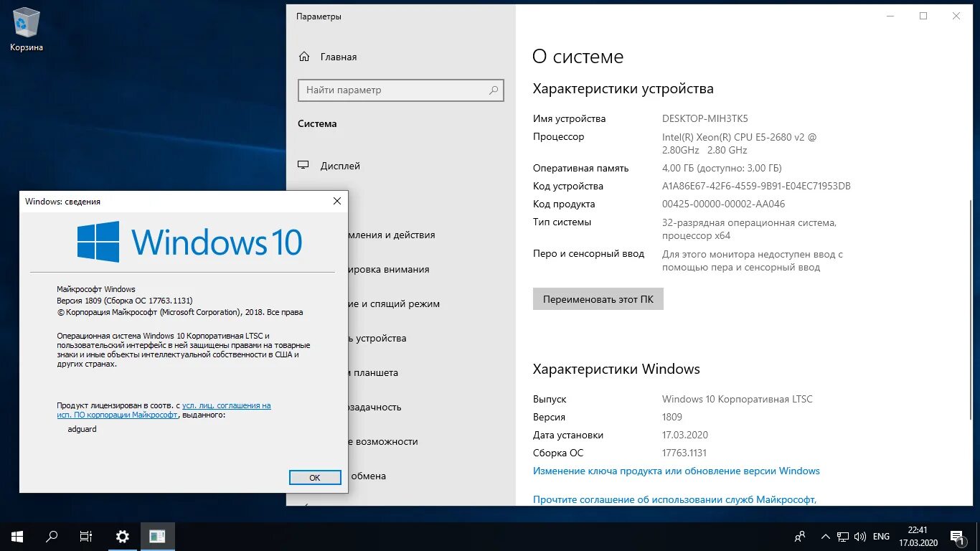Close the Параметры window
Image resolution: width=980 pixels, height=551 pixels.
coord(956,16)
